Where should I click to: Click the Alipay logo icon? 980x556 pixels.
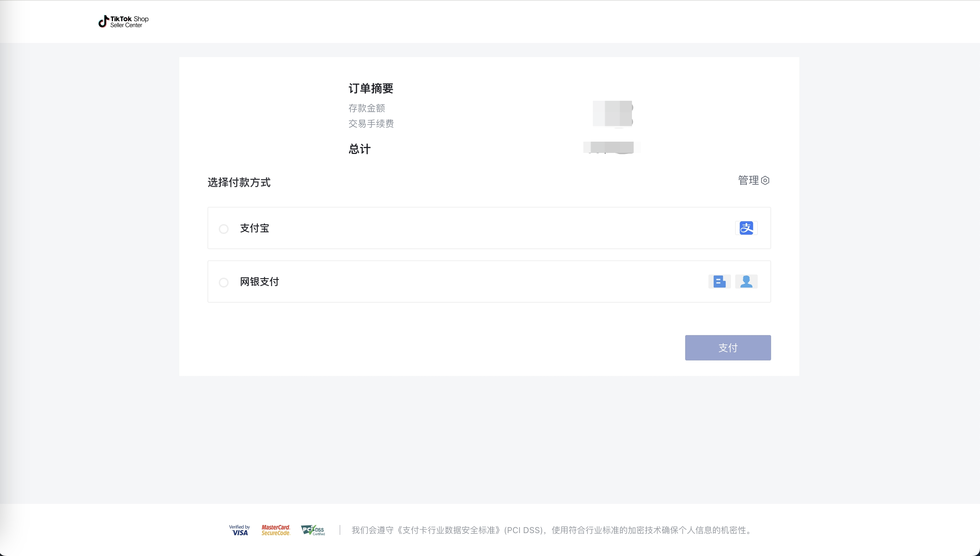click(x=746, y=228)
